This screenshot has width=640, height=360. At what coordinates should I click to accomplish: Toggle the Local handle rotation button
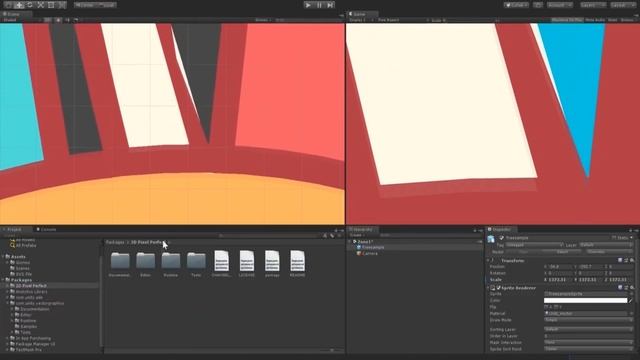click(107, 5)
